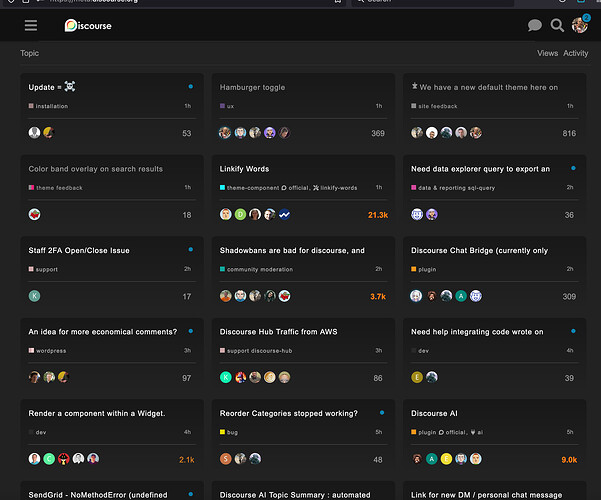Select the 'installation' category tag
The width and height of the screenshot is (601, 500).
click(x=48, y=106)
